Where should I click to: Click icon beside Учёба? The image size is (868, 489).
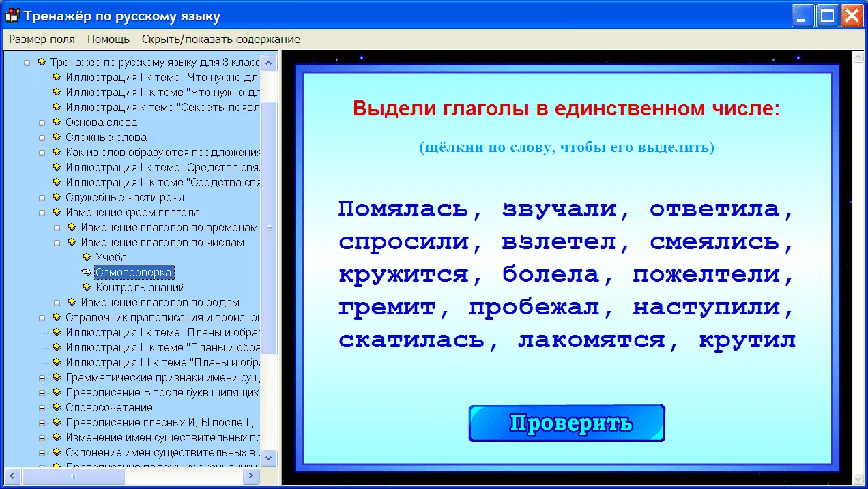click(86, 257)
